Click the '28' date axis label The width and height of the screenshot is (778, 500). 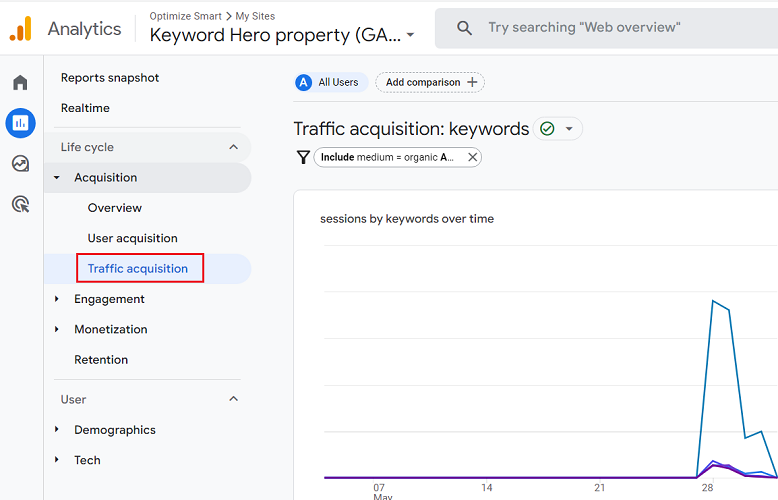coord(708,488)
